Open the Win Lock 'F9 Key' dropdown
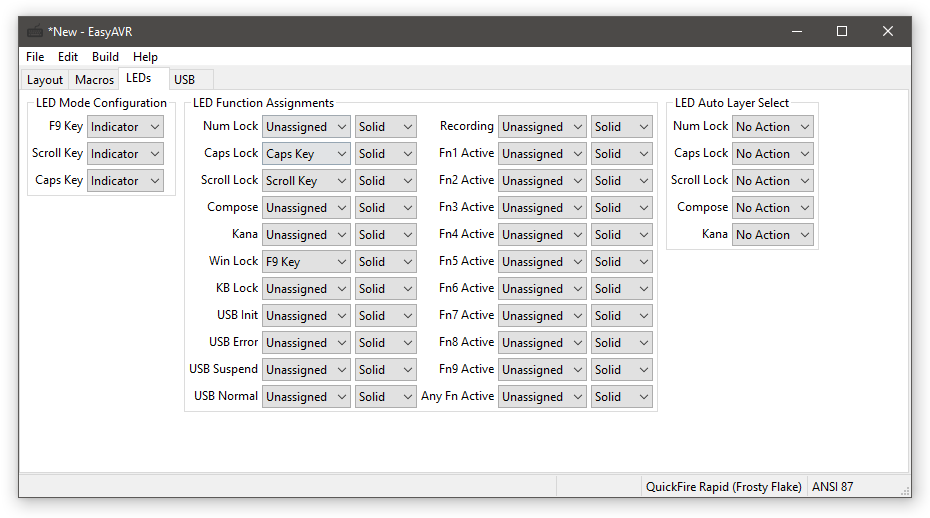This screenshot has height=518, width=930. (x=306, y=262)
